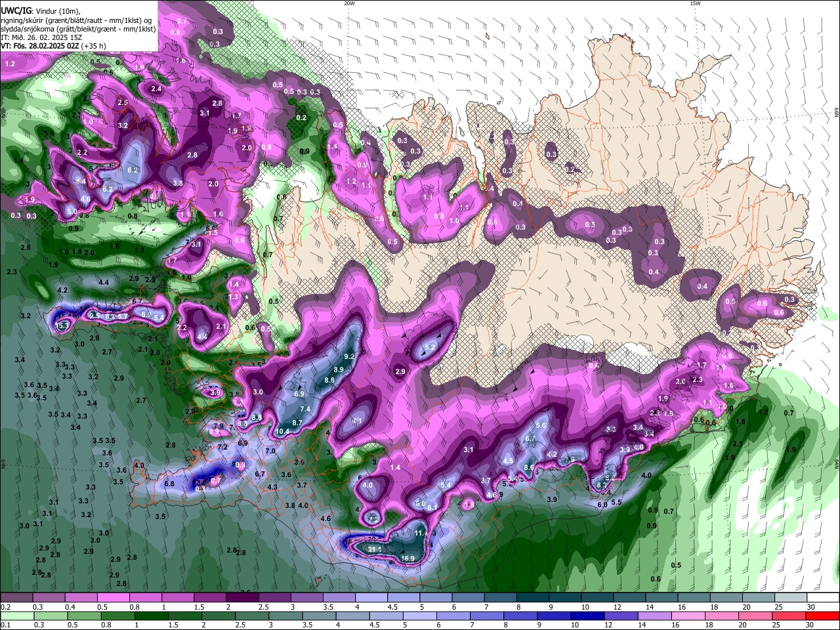
Task: Click the '6.8' value on the map
Action: click(x=169, y=484)
